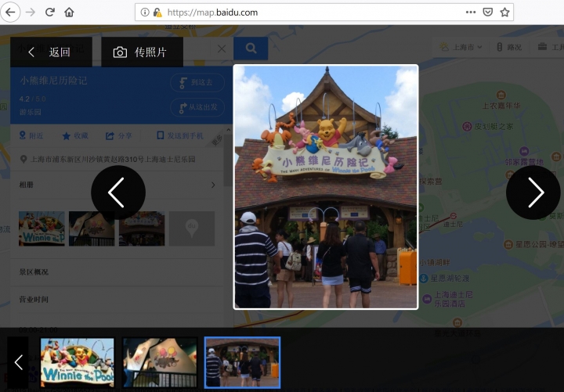Click 返回 button to exit photo viewer
Screen dimensions: 564x392
(x=51, y=52)
